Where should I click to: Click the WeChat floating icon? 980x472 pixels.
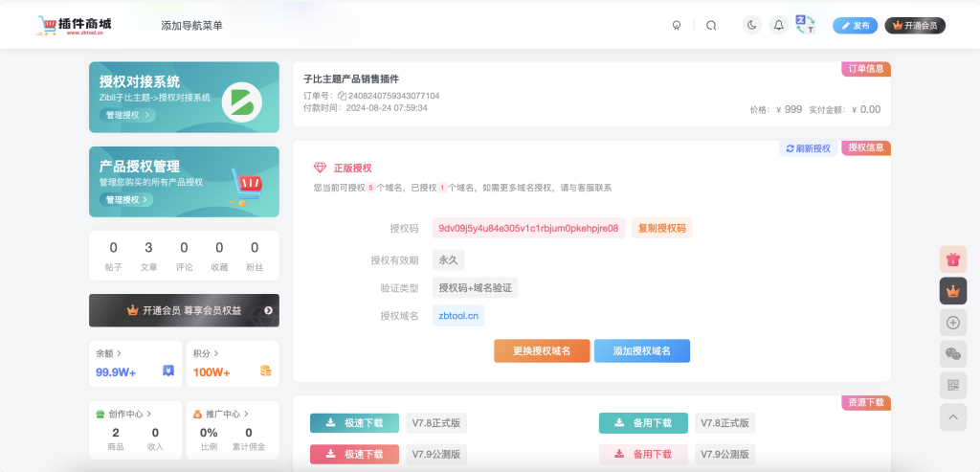pos(953,354)
